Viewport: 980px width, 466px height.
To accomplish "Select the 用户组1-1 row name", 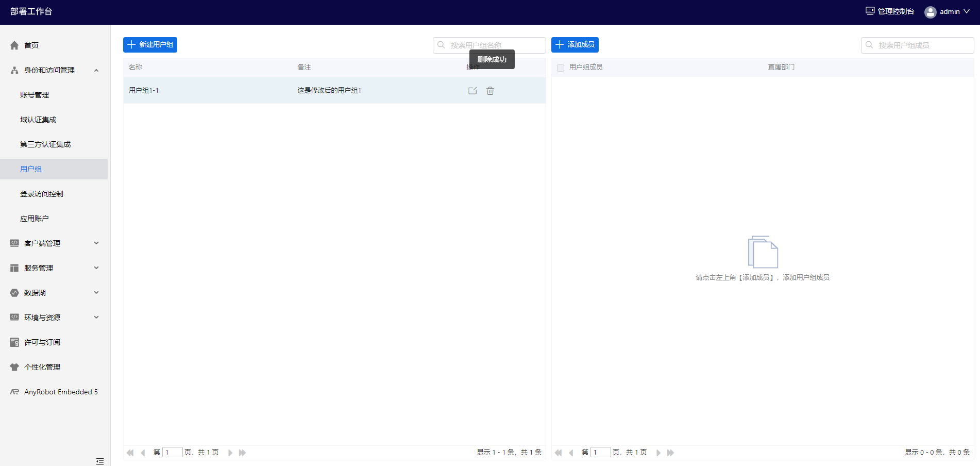I will (x=144, y=90).
